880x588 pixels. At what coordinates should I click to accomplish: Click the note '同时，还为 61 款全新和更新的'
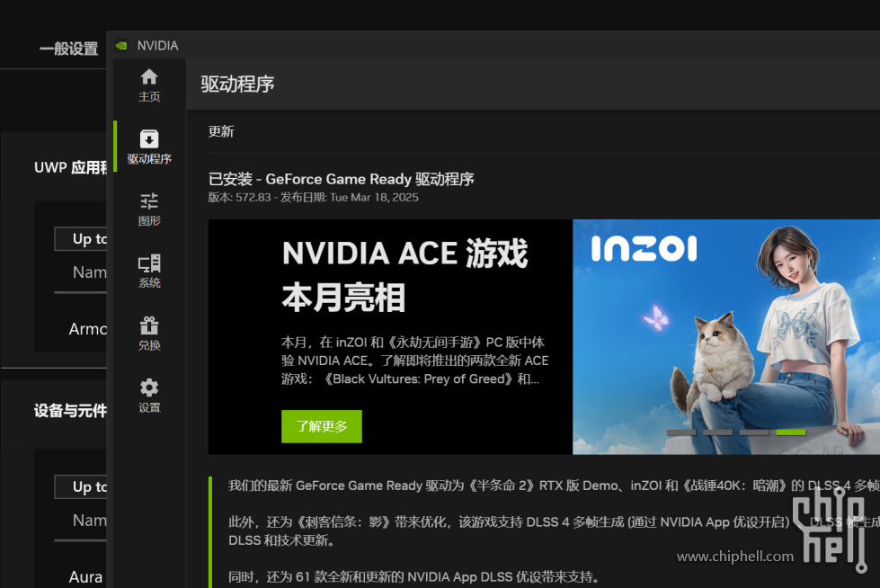point(413,577)
